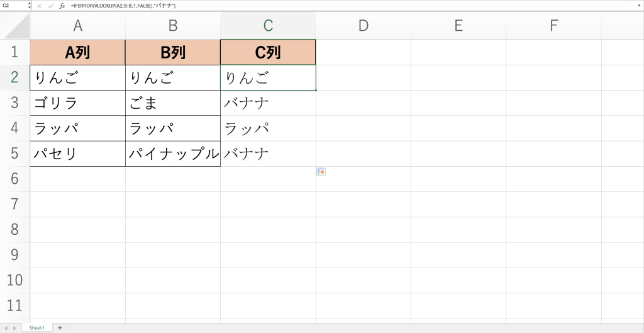Screen dimensions: 644x333
Task: Click into the formula bar text
Action: pyautogui.click(x=314, y=5)
